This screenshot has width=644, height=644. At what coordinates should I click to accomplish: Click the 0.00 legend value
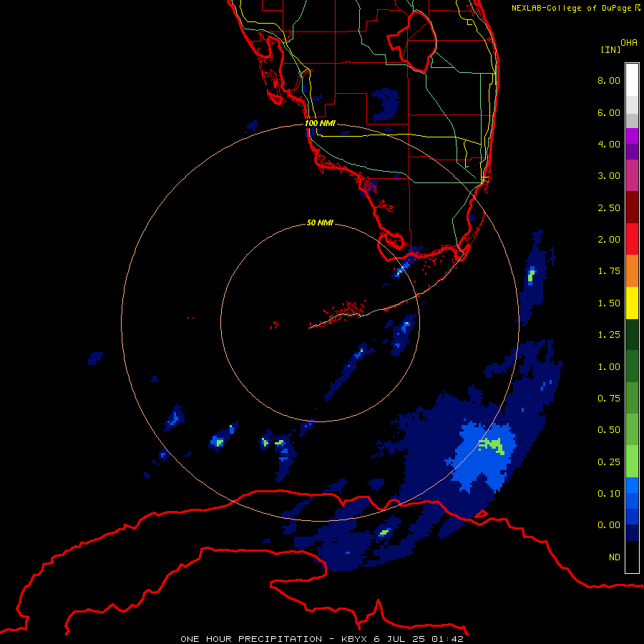609,525
